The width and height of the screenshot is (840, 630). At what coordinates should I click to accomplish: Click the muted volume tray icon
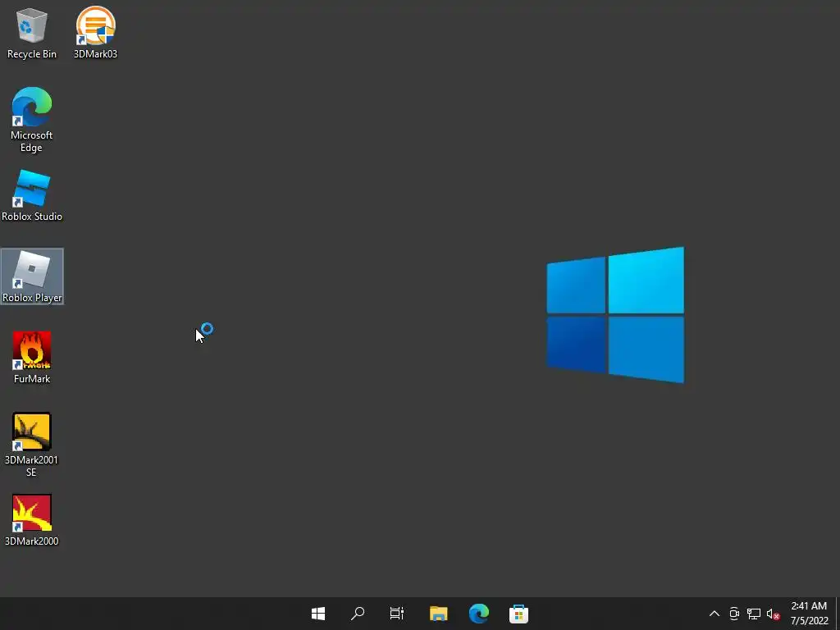pos(773,614)
